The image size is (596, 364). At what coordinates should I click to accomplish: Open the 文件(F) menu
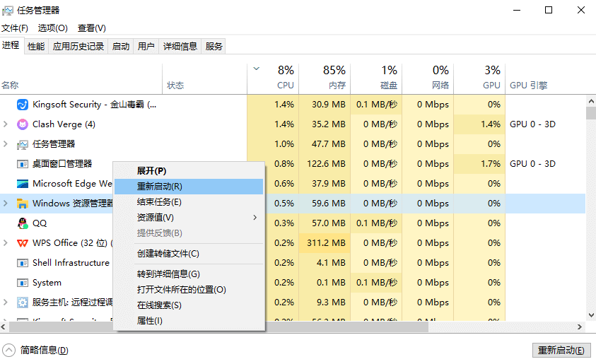coord(14,28)
